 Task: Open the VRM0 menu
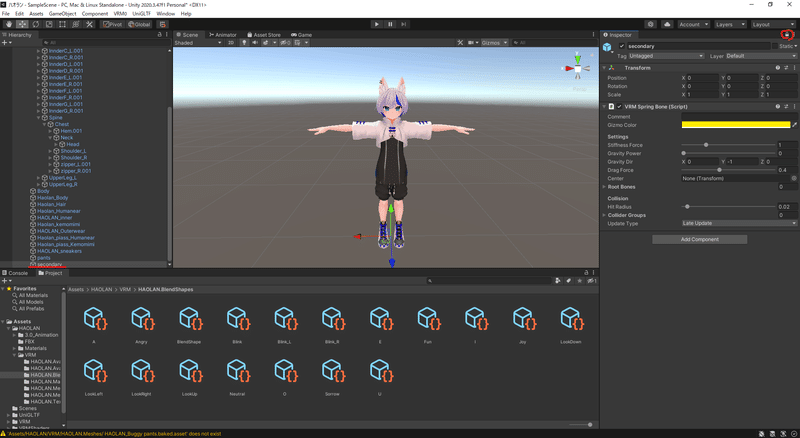[x=120, y=14]
